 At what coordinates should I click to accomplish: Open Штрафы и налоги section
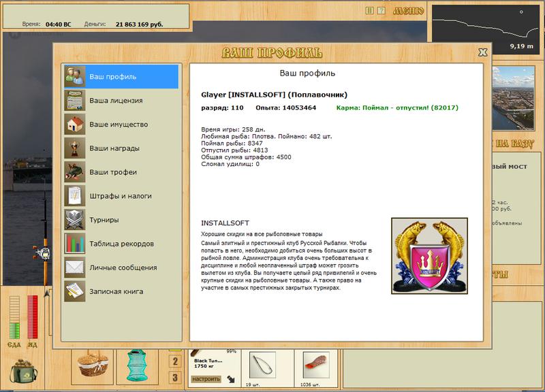click(121, 196)
